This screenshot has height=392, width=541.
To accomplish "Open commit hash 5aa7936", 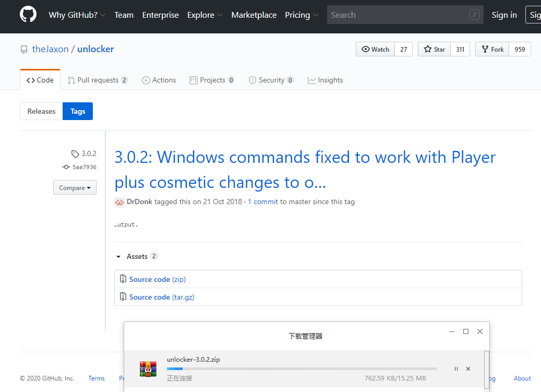I will (x=84, y=167).
